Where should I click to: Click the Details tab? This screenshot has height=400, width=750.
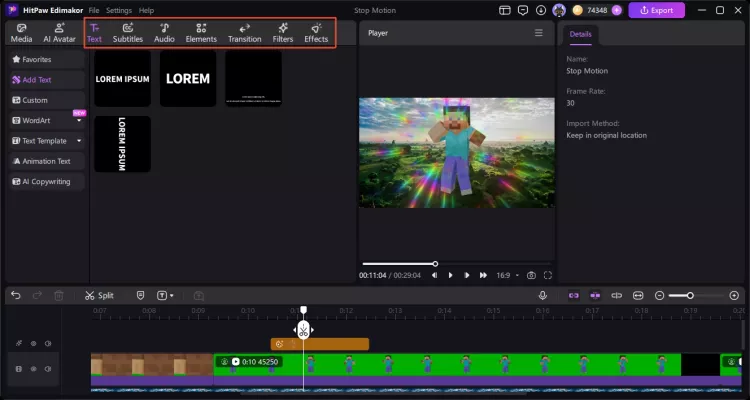(x=580, y=34)
